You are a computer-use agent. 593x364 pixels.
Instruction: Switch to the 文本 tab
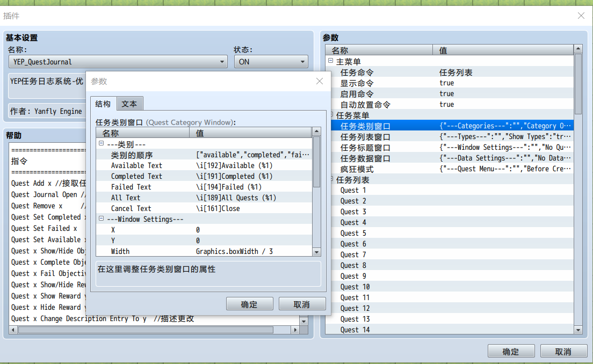[129, 104]
